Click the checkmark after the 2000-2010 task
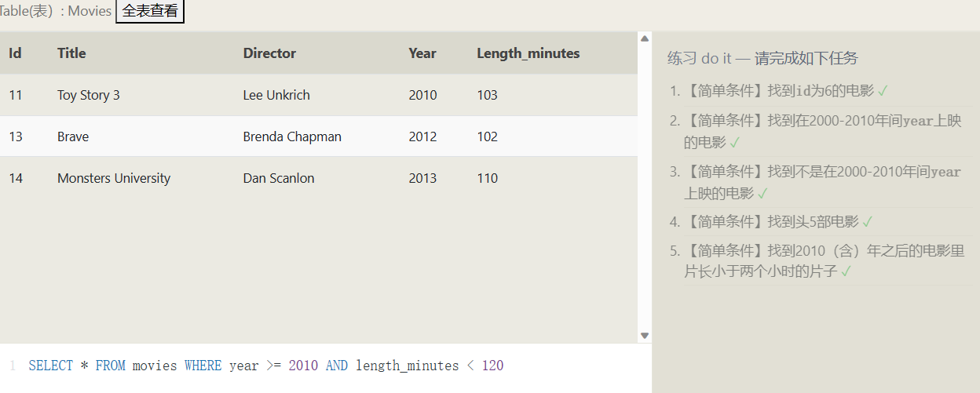 (734, 143)
